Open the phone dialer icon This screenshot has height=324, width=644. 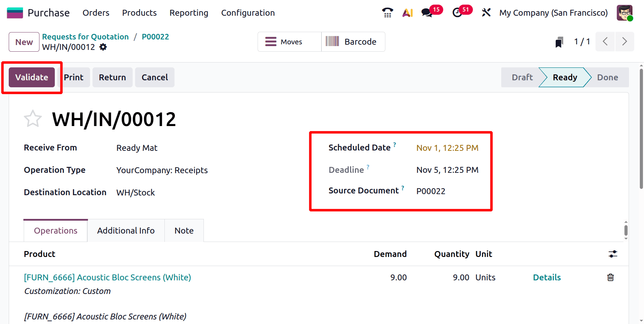(x=387, y=13)
